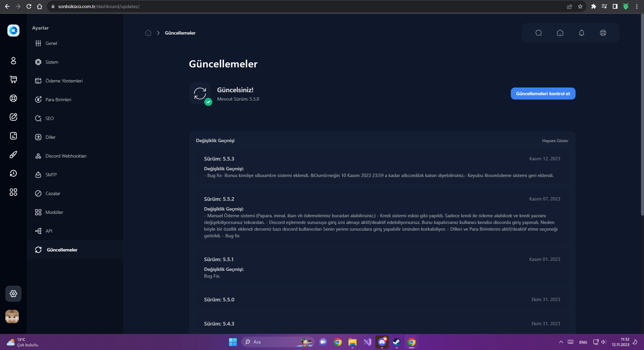Open browser extensions puzzle icon
Screen dimensions: 644x350
click(x=594, y=6)
